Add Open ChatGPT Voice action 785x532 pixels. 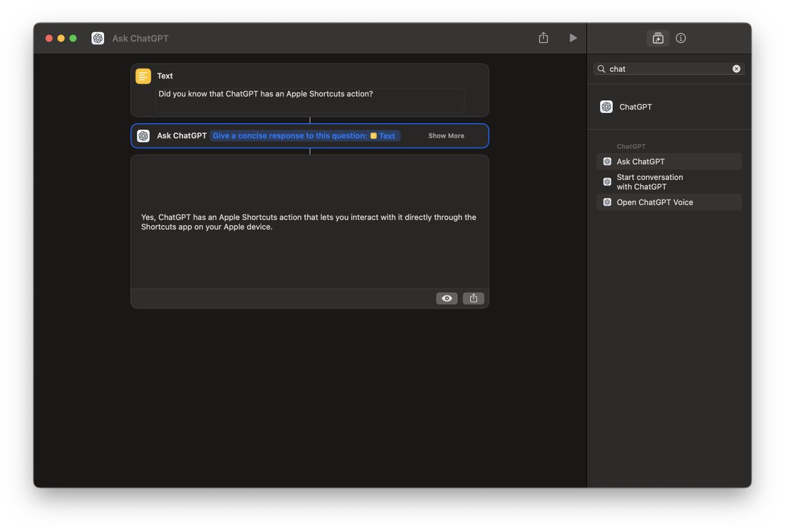(669, 202)
